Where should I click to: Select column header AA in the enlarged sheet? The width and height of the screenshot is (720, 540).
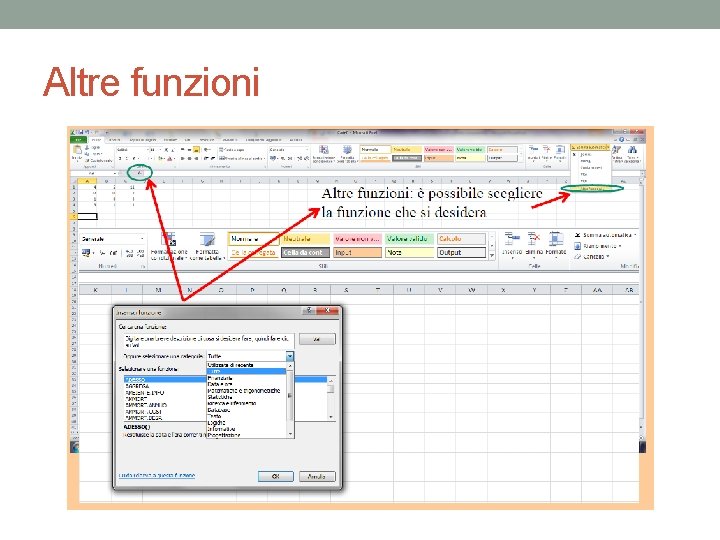pos(597,290)
